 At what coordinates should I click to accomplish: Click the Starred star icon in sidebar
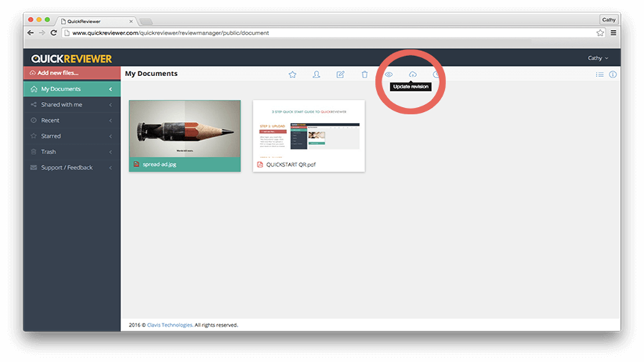click(x=34, y=136)
